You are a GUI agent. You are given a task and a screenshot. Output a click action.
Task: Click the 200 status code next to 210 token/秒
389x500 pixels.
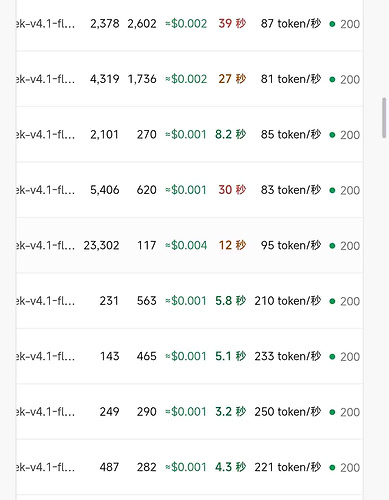click(350, 301)
